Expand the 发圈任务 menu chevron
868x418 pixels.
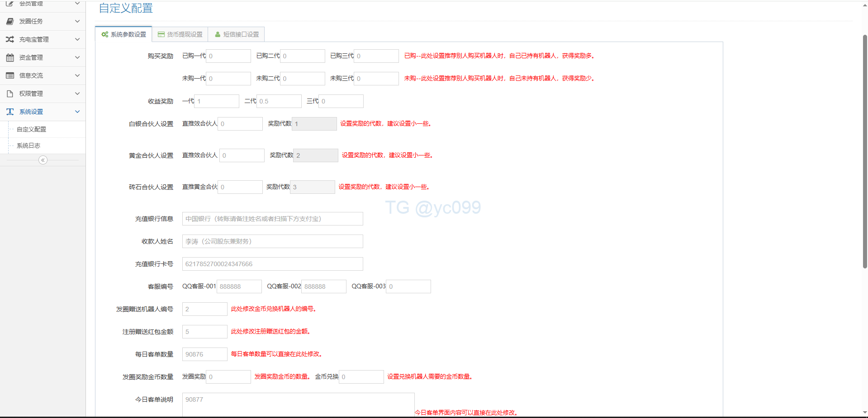[x=77, y=21]
